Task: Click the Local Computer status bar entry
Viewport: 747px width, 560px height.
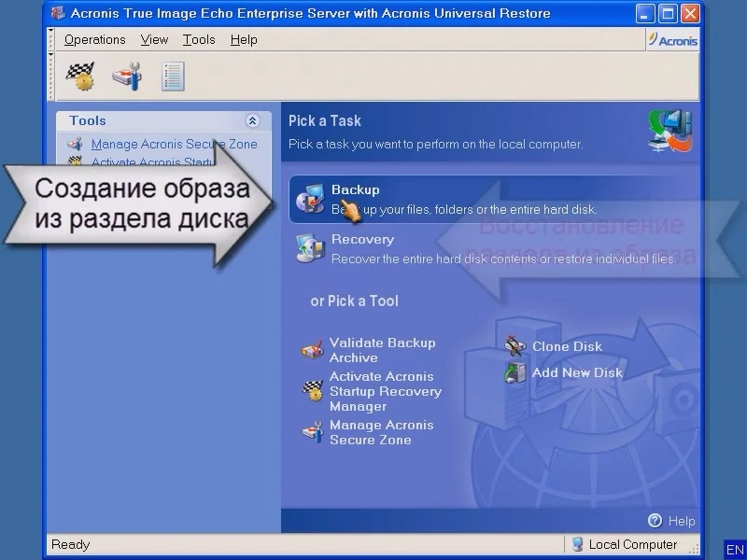Action: [x=633, y=544]
